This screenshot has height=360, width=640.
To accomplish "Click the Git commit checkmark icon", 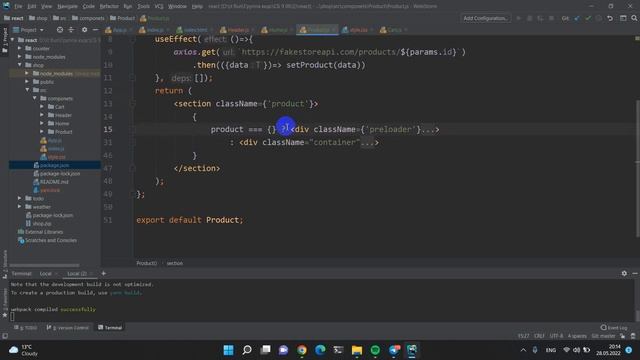I will pyautogui.click(x=588, y=18).
